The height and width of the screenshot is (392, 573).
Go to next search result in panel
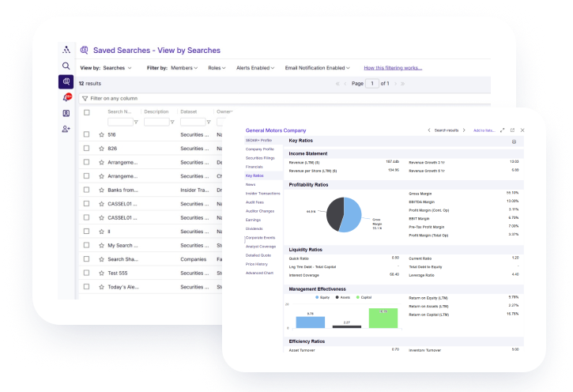(464, 130)
